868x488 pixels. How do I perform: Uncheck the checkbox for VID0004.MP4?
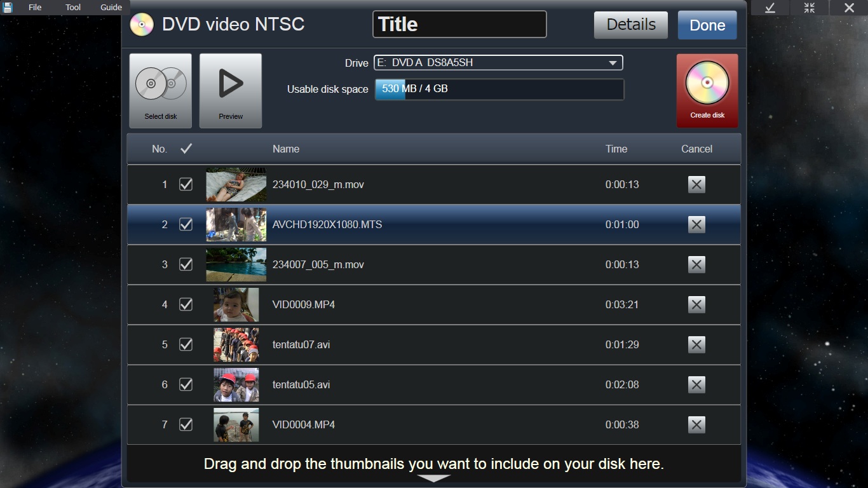pyautogui.click(x=186, y=424)
